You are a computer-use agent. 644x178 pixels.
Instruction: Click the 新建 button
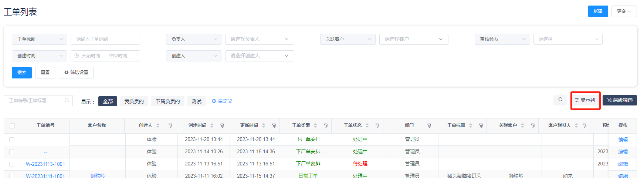click(x=598, y=11)
